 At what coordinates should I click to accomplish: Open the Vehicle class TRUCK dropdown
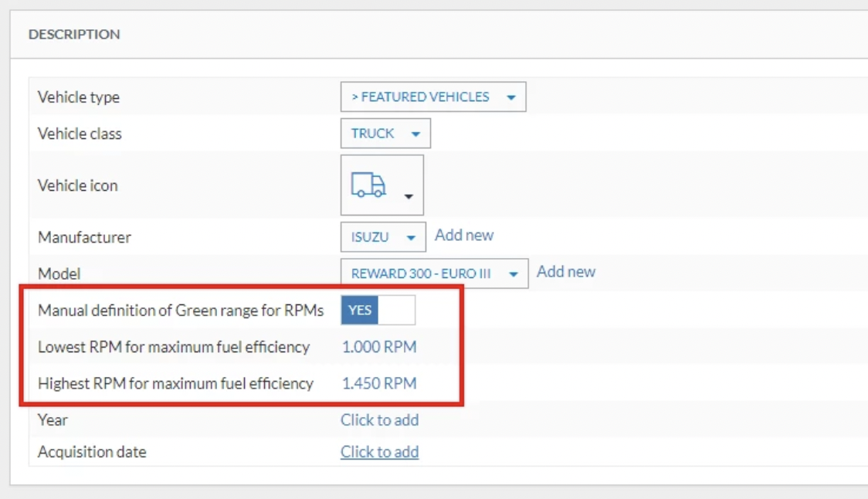click(x=385, y=134)
